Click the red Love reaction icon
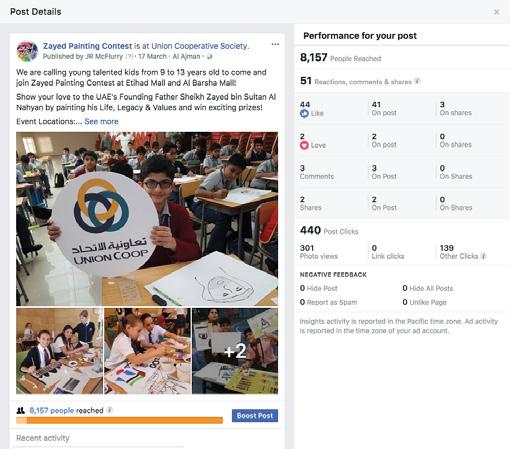 click(x=304, y=145)
